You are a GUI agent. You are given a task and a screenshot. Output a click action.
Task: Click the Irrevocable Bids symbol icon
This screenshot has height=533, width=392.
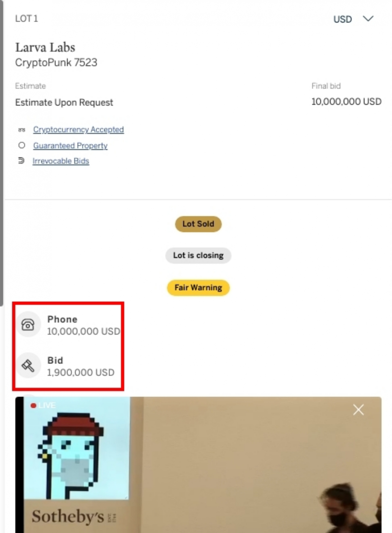point(21,161)
